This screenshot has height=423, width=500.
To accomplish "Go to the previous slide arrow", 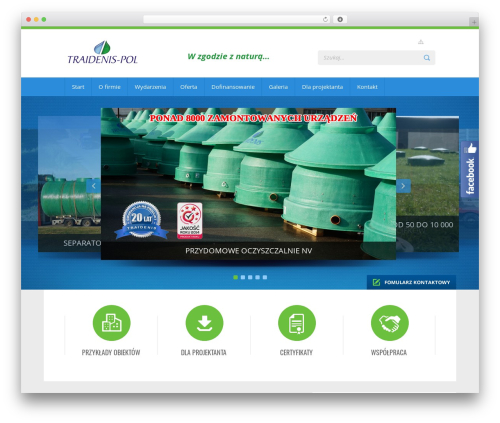I will click(x=94, y=186).
